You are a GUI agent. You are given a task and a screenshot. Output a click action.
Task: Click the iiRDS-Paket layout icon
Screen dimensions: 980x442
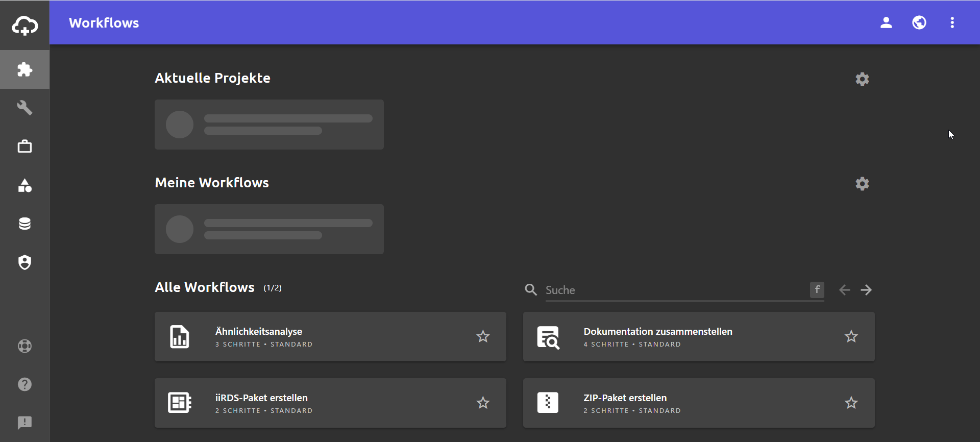tap(179, 403)
